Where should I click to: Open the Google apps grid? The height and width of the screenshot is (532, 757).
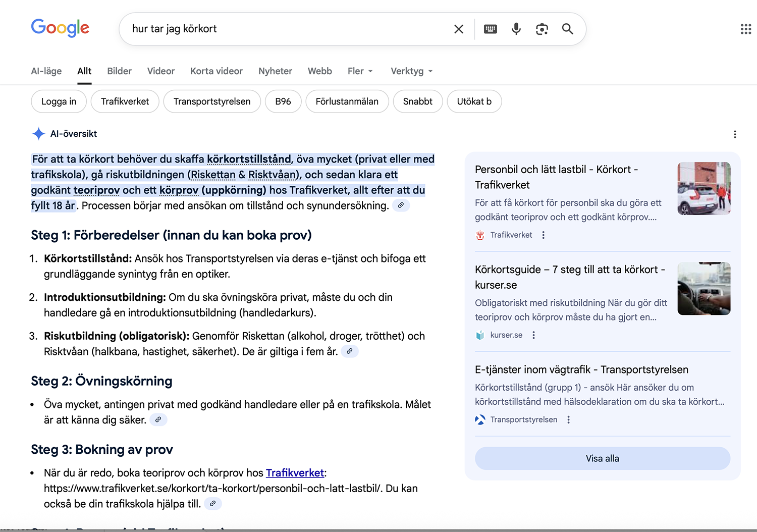tap(745, 29)
